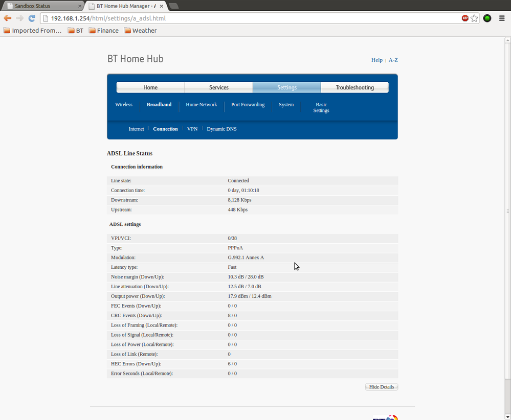
Task: Open the Imported From bookmarks folder
Action: [x=32, y=31]
